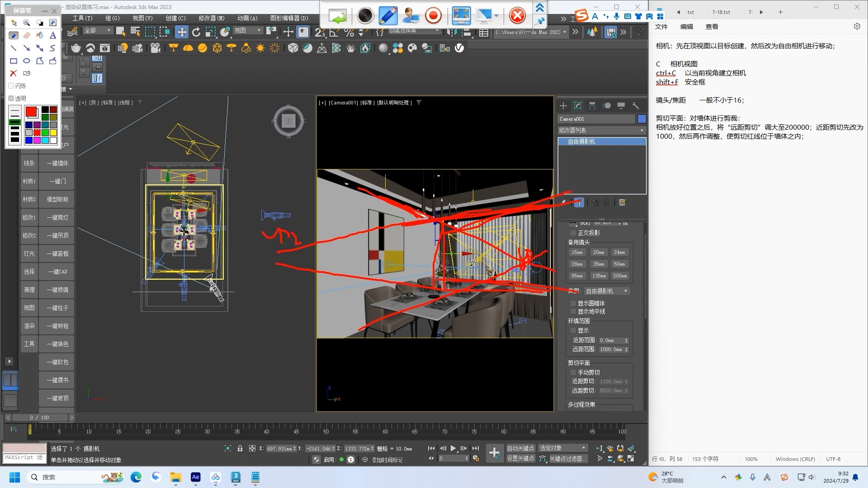Open the 选定对象 key filter dropdown
The height and width of the screenshot is (488, 868).
pyautogui.click(x=562, y=448)
